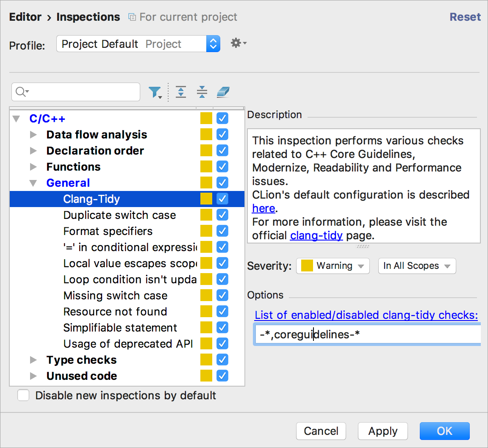The image size is (488, 448).
Task: Open the profile gear settings menu
Action: (238, 43)
